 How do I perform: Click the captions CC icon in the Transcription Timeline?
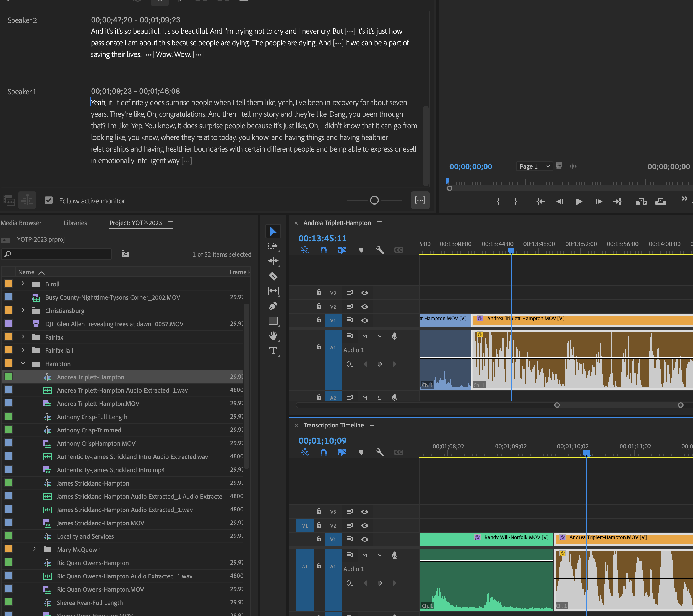tap(399, 452)
